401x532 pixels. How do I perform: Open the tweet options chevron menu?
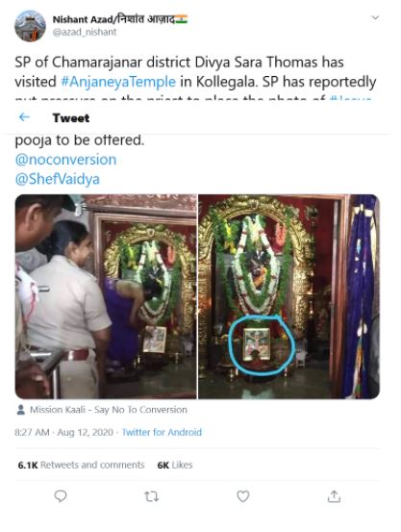pos(375,17)
